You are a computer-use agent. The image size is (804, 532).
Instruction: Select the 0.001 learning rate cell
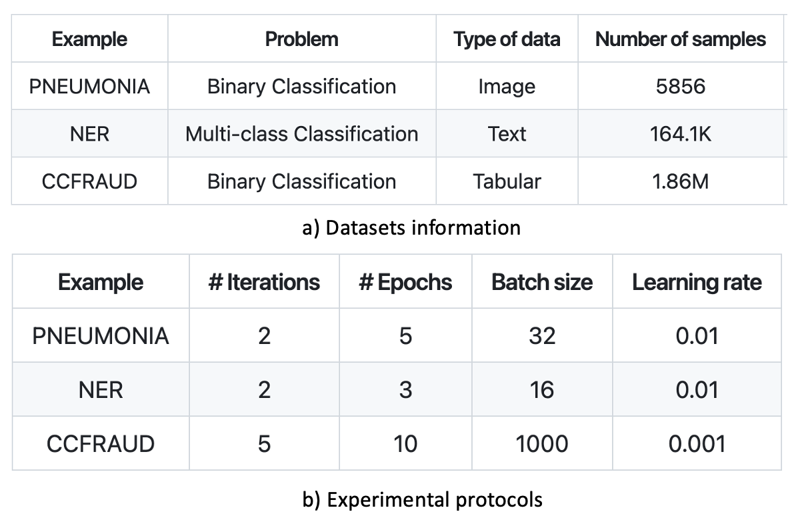click(697, 443)
